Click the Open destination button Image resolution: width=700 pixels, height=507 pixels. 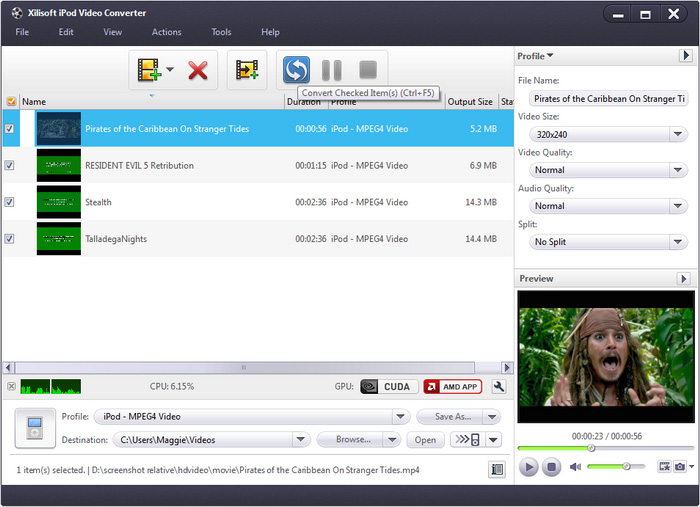[425, 440]
